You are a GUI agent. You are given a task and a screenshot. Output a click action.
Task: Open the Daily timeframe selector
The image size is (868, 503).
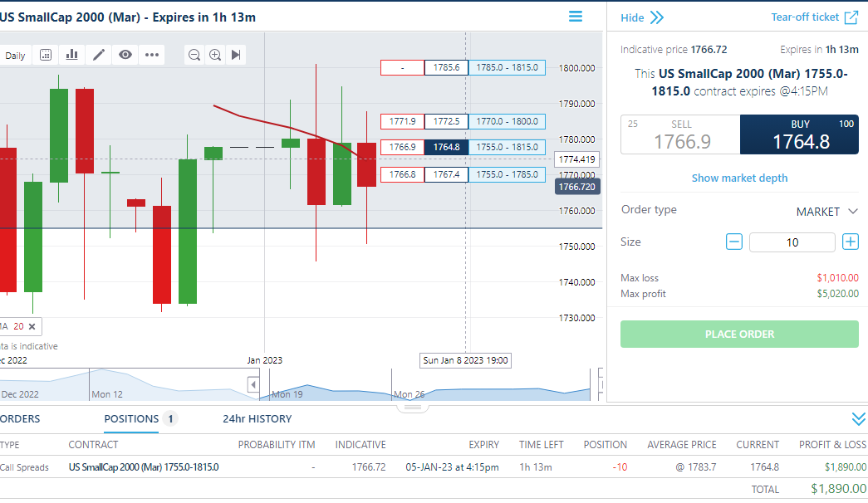15,56
